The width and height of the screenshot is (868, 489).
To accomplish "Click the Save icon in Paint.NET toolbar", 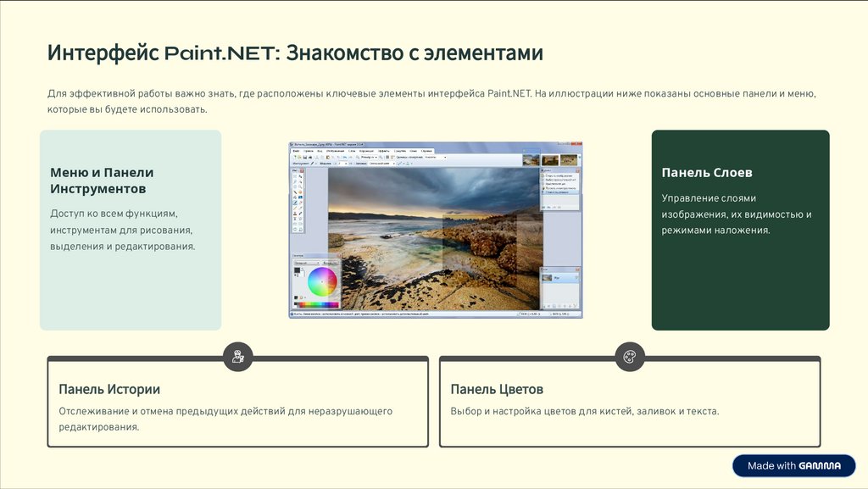I will pyautogui.click(x=305, y=157).
